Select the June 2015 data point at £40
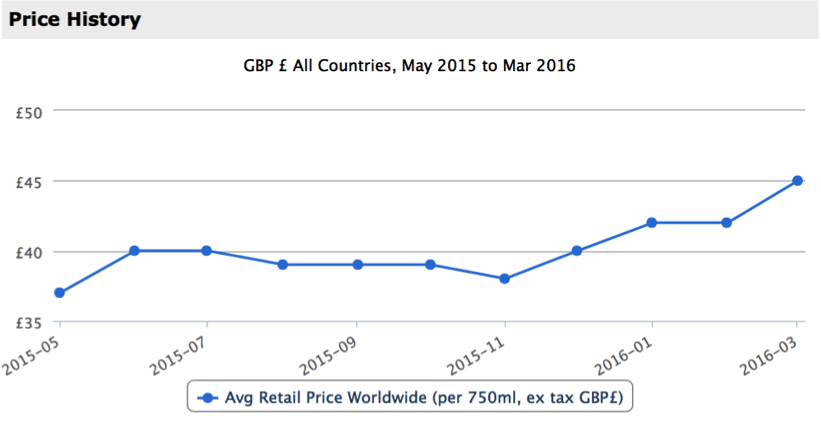 [134, 251]
